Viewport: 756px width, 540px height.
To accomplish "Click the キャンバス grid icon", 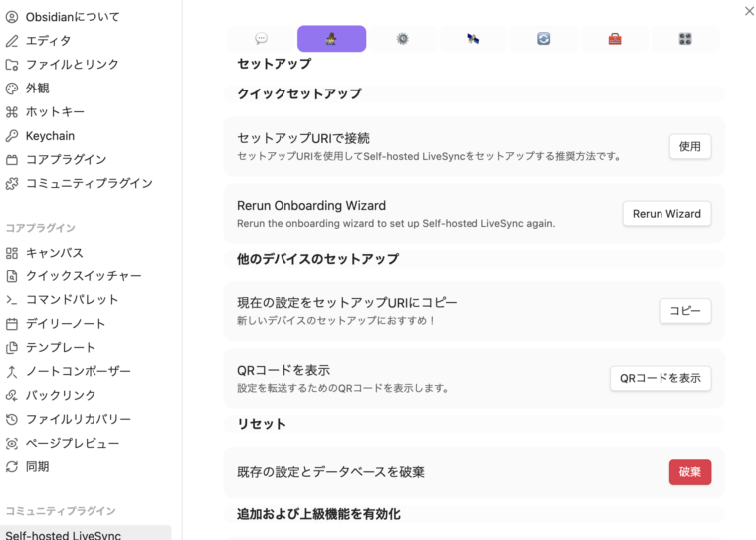I will (12, 253).
